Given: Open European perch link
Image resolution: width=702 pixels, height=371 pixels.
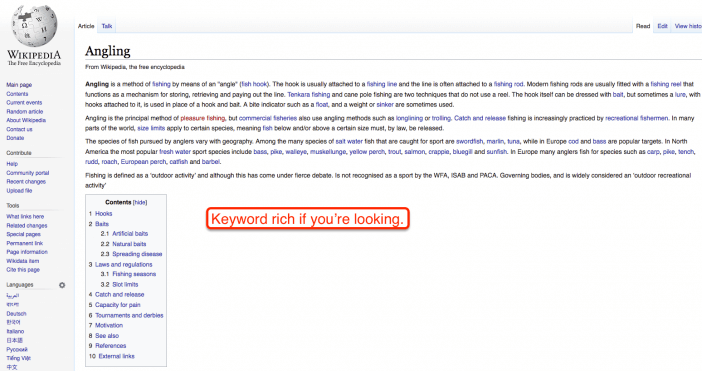Looking at the screenshot, I should [x=143, y=162].
